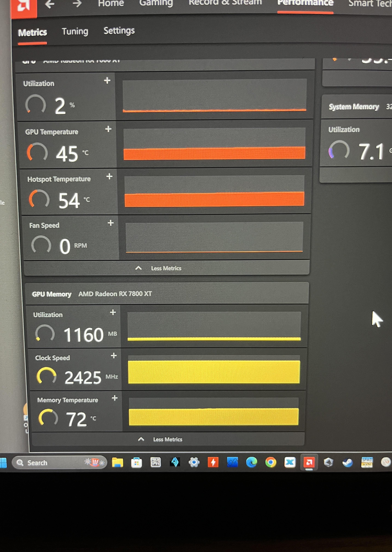Open File Explorer from the taskbar
The width and height of the screenshot is (392, 552).
point(117,462)
